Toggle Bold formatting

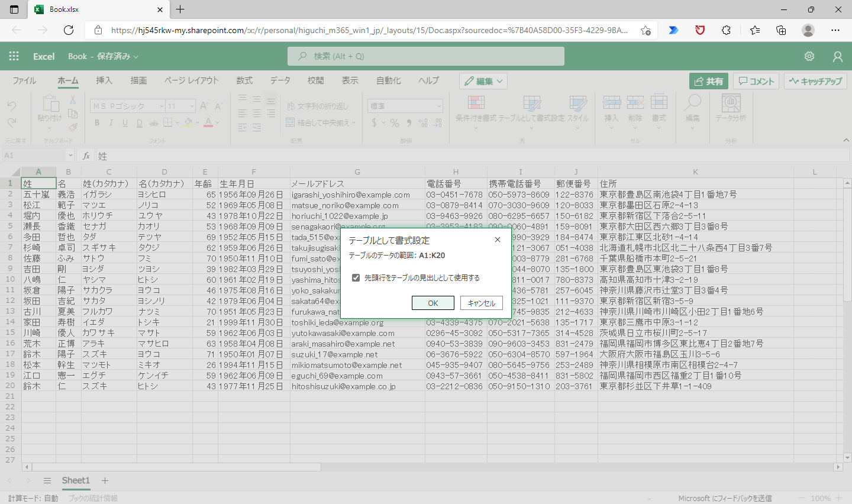[x=97, y=123]
